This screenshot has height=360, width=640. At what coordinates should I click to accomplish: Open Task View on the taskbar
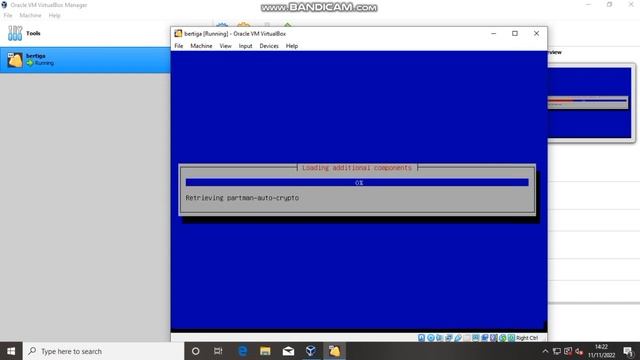[x=218, y=351]
